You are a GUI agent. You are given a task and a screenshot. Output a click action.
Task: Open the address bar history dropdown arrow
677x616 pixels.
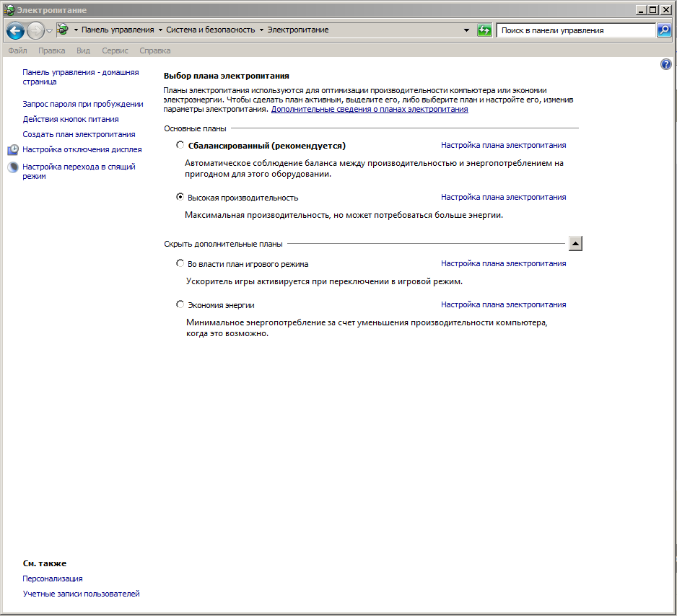tap(466, 30)
